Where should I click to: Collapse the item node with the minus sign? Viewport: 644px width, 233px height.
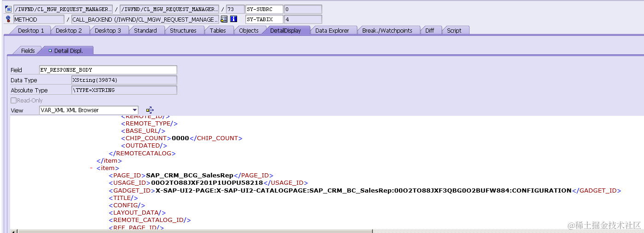point(91,168)
